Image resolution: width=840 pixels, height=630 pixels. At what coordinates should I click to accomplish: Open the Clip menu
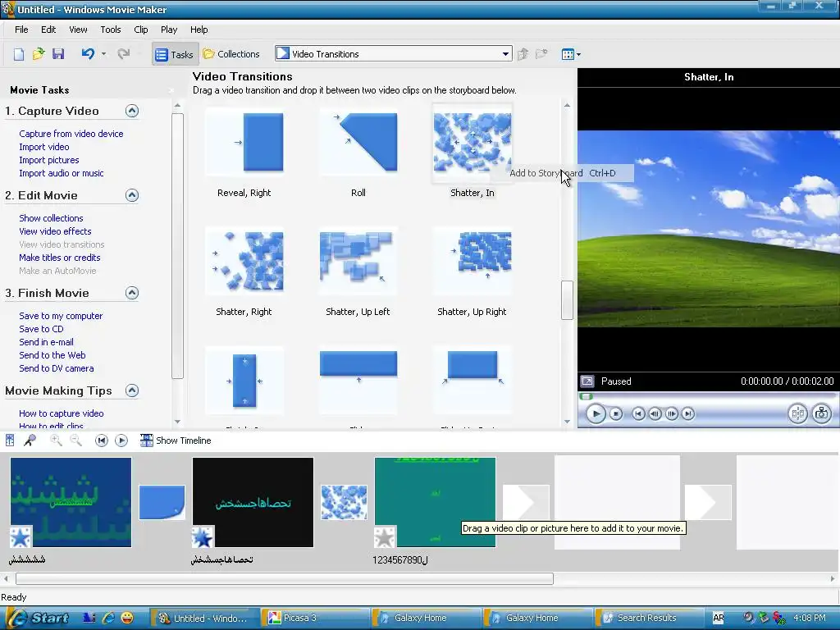[x=141, y=30]
